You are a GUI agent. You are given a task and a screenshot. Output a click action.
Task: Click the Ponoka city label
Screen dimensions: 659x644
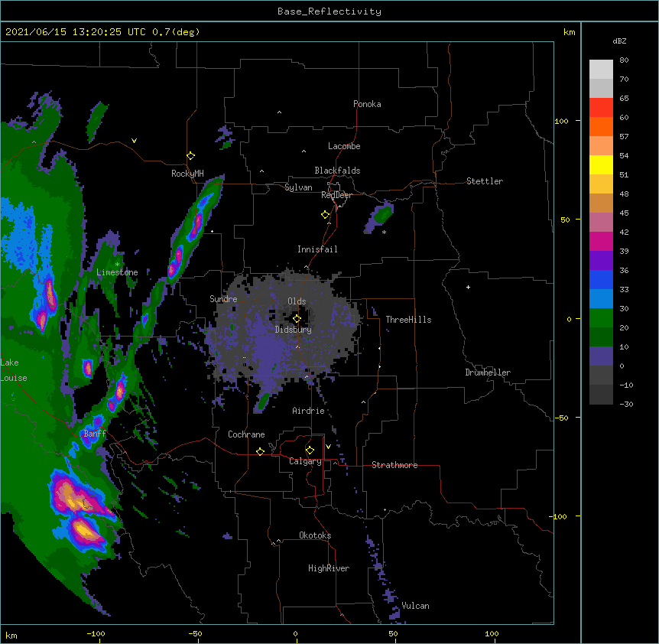click(367, 104)
